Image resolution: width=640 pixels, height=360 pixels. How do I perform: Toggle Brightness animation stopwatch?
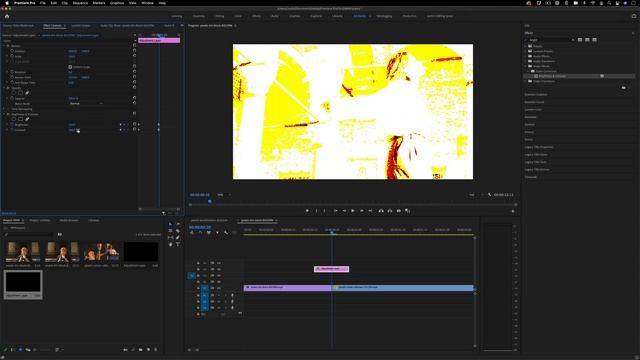(x=12, y=124)
